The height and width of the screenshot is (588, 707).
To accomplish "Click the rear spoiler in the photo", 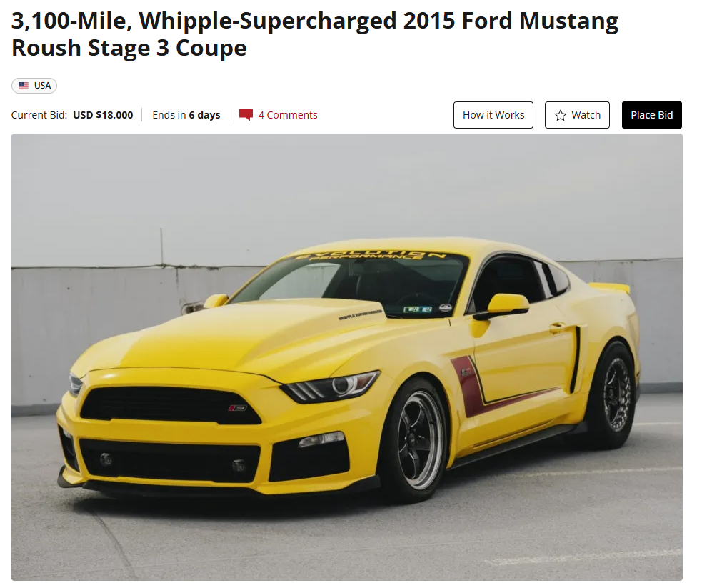I will 608,287.
